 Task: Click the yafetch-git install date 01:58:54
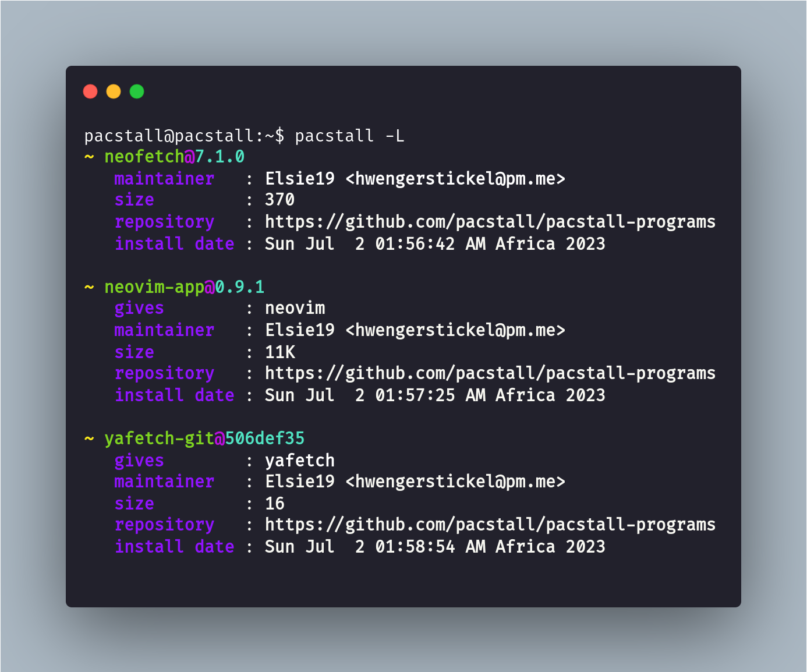[415, 547]
